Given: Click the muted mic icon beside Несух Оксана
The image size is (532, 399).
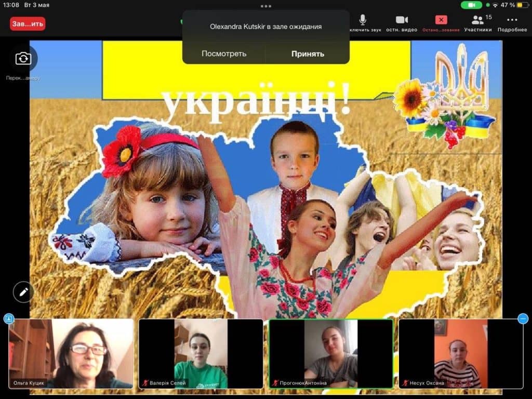Looking at the screenshot, I should pos(405,383).
